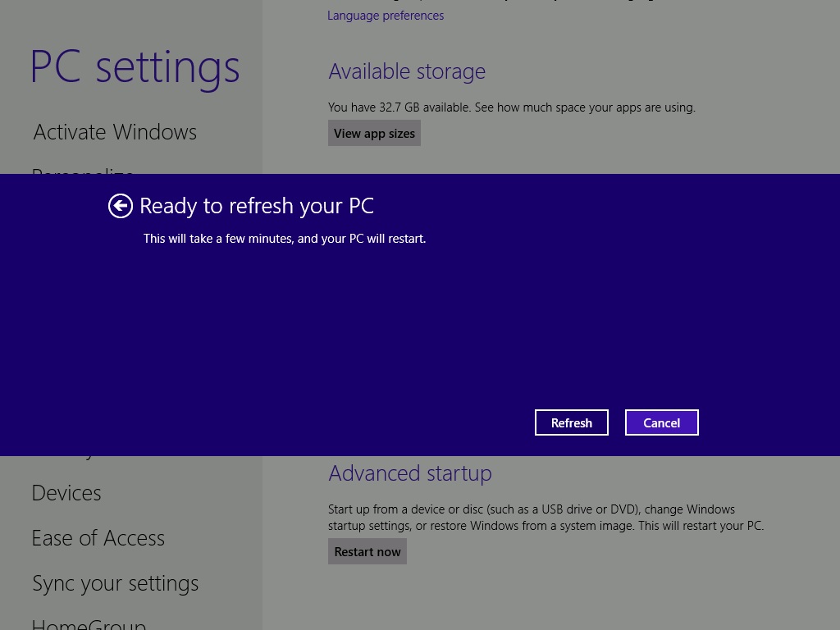Click the text stating 32.7 GB available
Image resolution: width=840 pixels, height=630 pixels.
point(511,107)
